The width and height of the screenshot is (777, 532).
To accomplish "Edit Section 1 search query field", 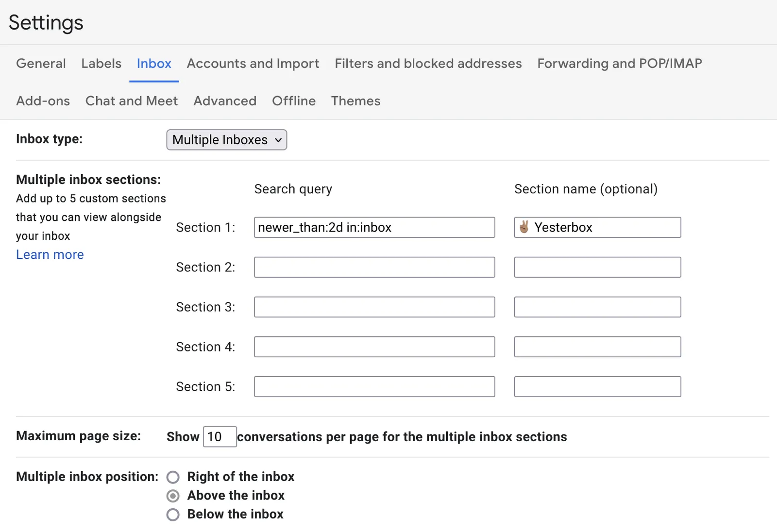I will click(x=374, y=227).
